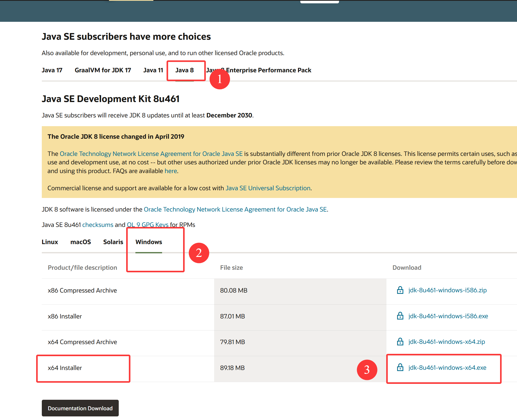Open Java SE Universal Subscription link
The height and width of the screenshot is (420, 517).
coord(268,188)
